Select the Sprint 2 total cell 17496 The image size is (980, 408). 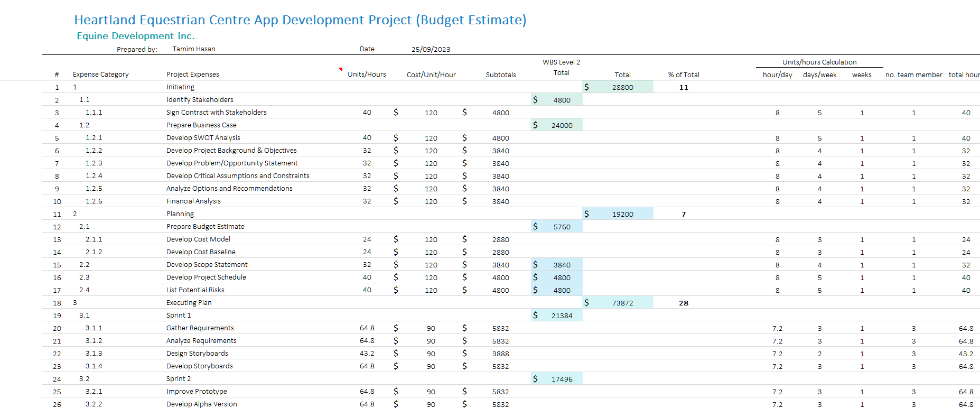pos(561,379)
